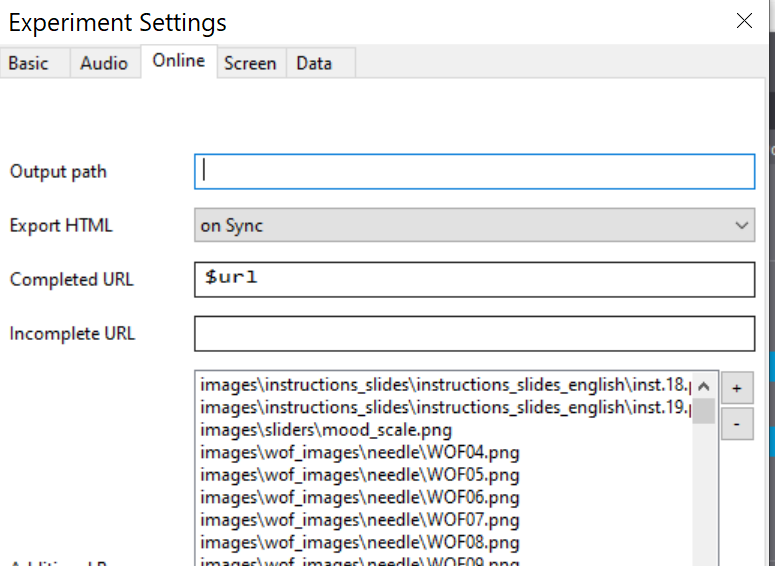Select the WOF04.png resource entry
775x566 pixels.
point(360,452)
